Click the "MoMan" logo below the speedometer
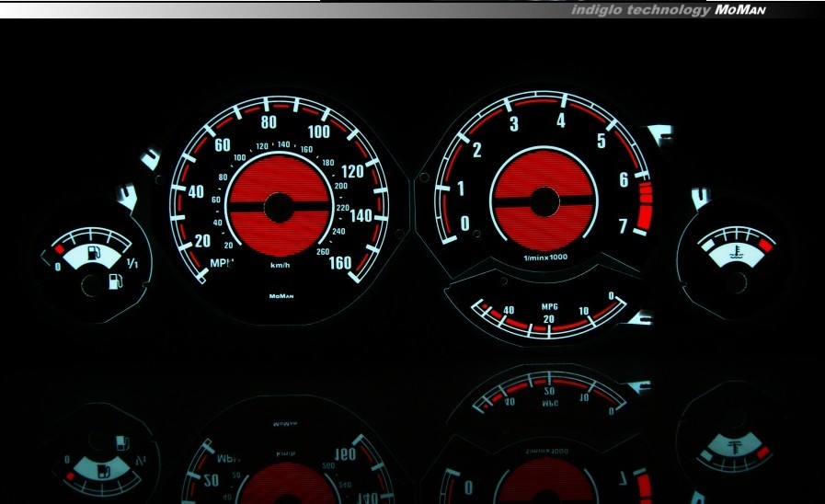Viewport: 825px width, 504px height. click(281, 296)
